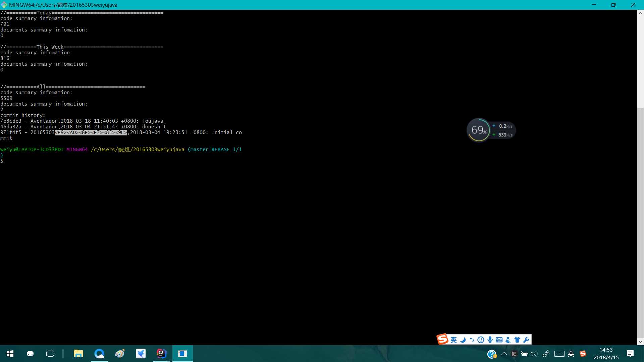Open the Get Help tray icon

492,354
